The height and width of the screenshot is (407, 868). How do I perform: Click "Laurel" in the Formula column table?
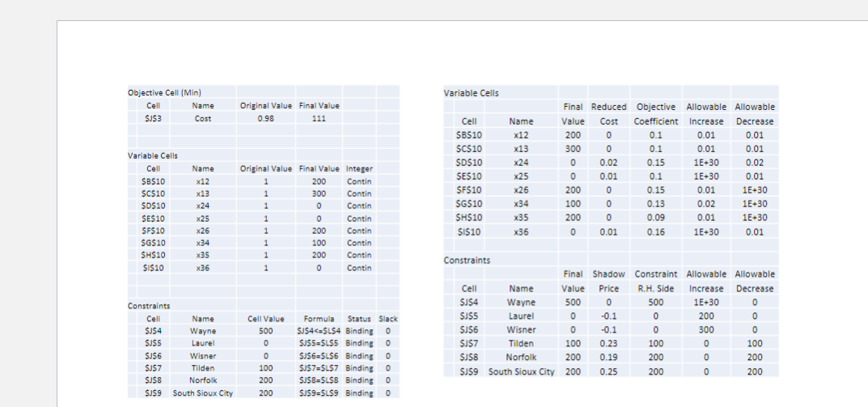tap(202, 343)
